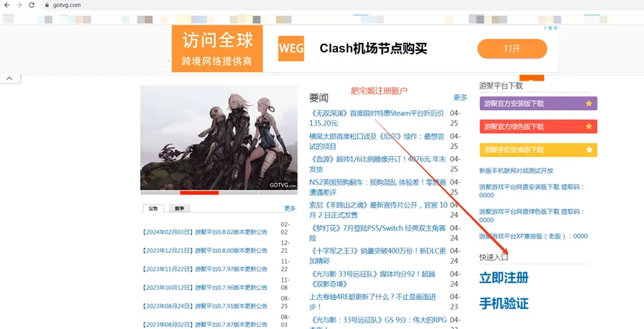Click star icon on 安卓版下载 button
644x329 pixels.
[589, 150]
